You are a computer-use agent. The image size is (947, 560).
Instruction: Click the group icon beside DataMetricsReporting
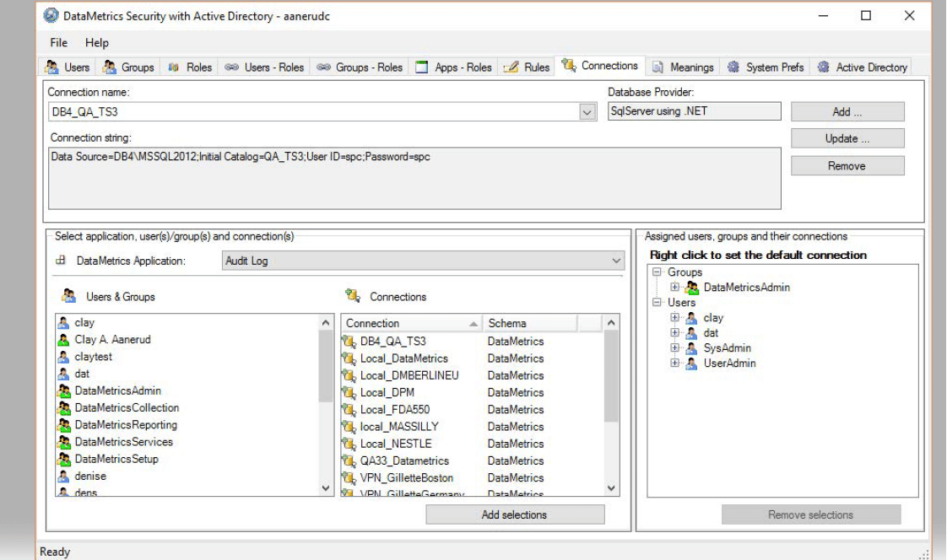click(x=64, y=425)
